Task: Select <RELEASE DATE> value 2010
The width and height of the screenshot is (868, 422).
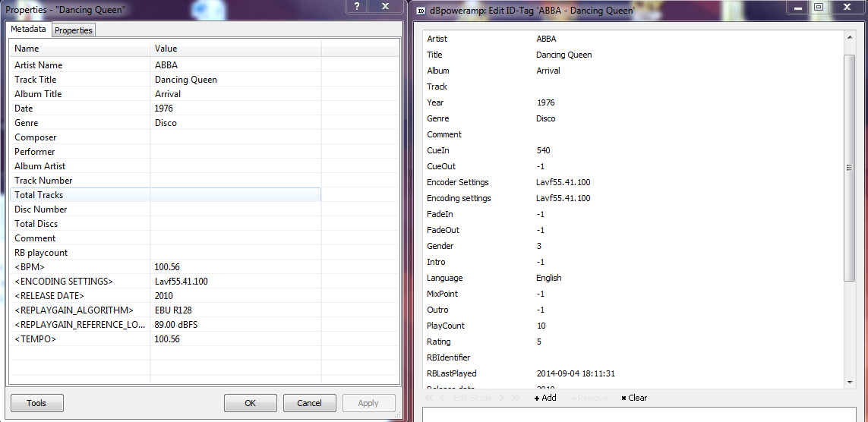Action: click(x=164, y=295)
